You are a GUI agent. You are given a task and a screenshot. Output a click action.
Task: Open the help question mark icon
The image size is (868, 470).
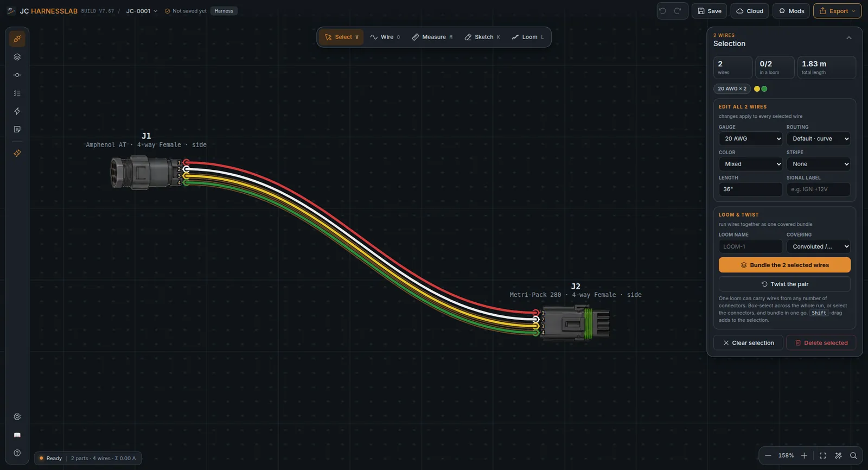[x=17, y=453]
